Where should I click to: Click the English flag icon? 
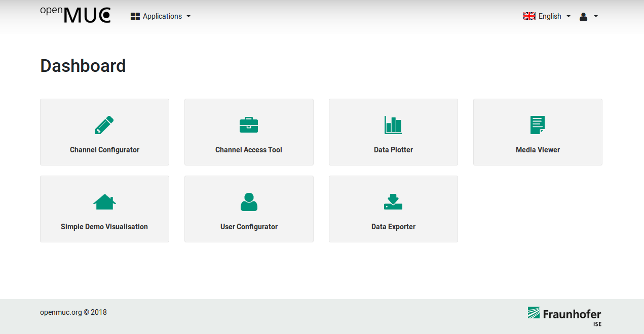coord(529,16)
